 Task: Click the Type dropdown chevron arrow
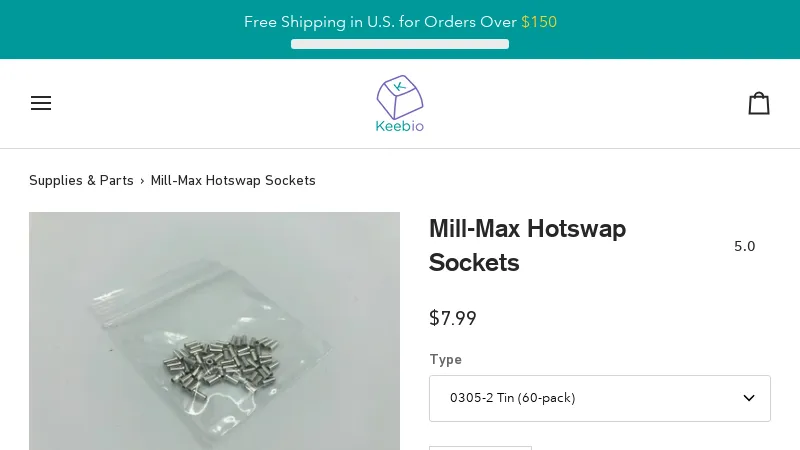(748, 398)
